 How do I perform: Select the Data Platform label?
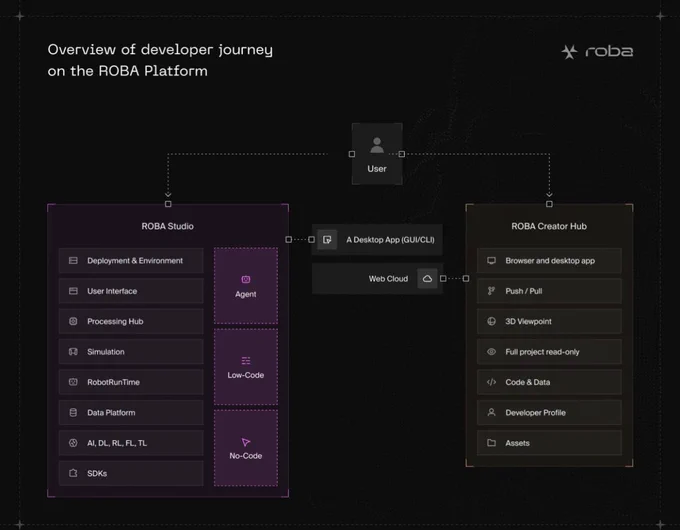pos(111,412)
